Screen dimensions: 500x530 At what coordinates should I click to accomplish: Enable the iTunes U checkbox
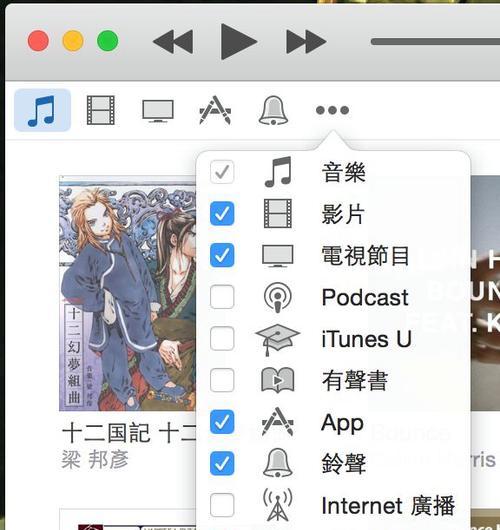222,338
